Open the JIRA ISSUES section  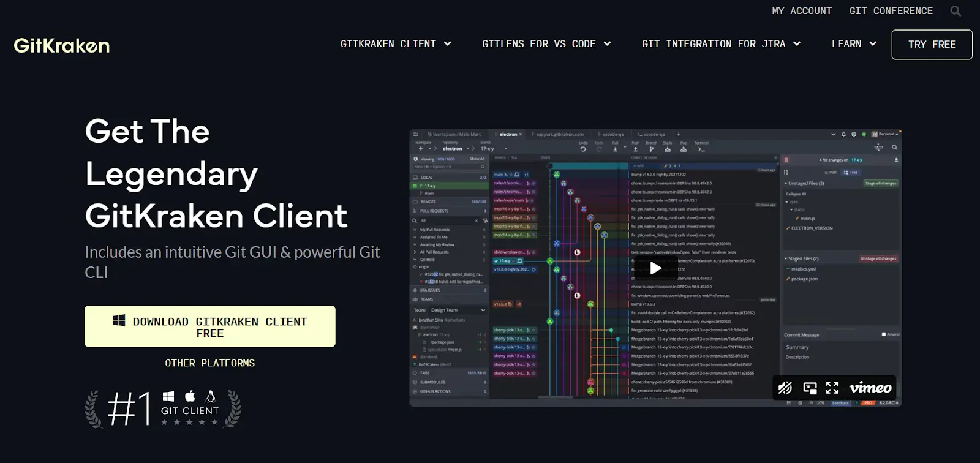449,290
